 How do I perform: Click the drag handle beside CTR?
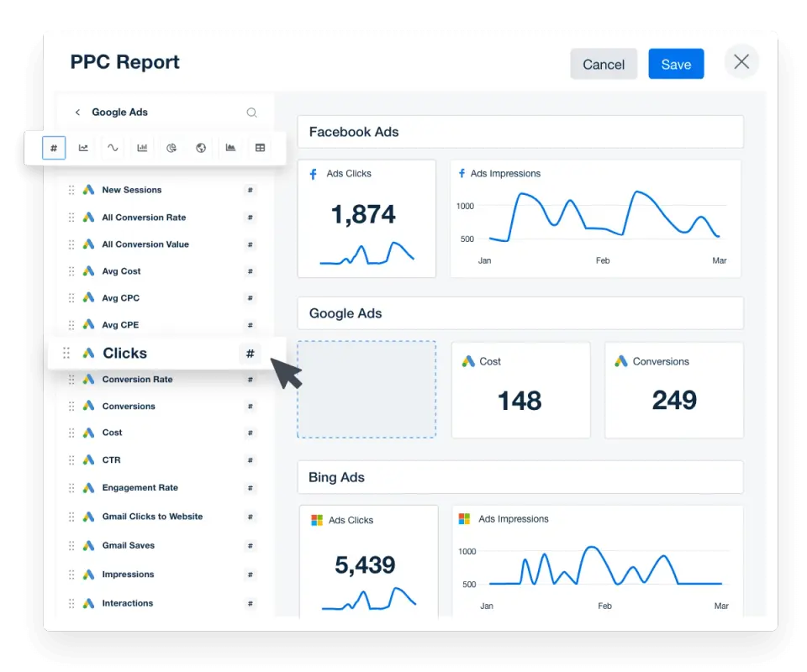pyautogui.click(x=71, y=459)
